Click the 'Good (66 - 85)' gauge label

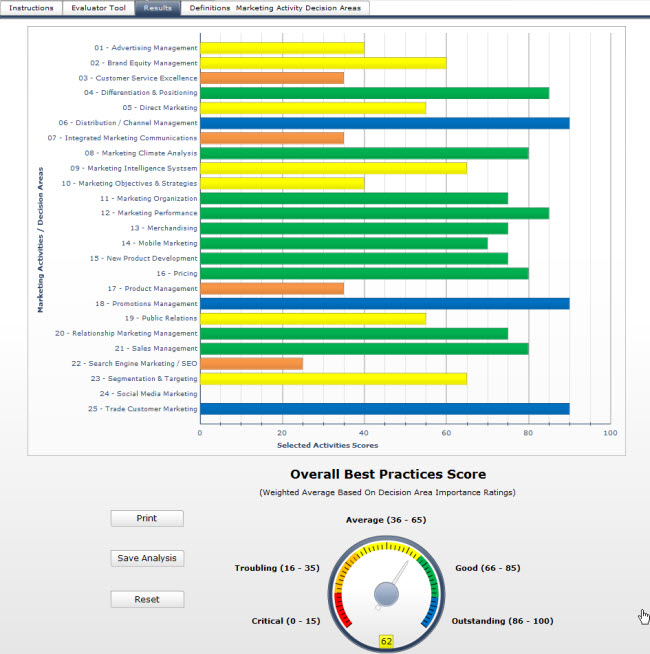pos(488,568)
